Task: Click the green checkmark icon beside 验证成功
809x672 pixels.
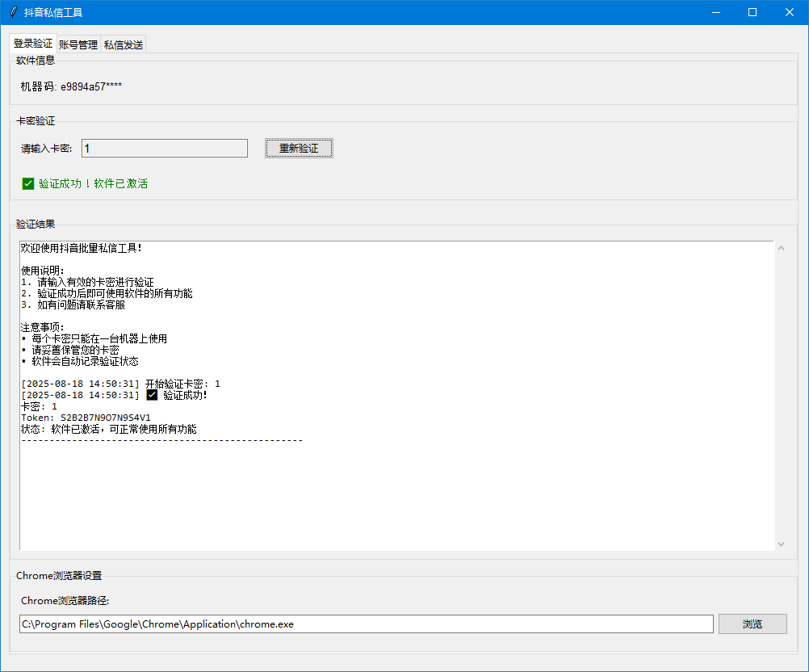Action: [28, 183]
